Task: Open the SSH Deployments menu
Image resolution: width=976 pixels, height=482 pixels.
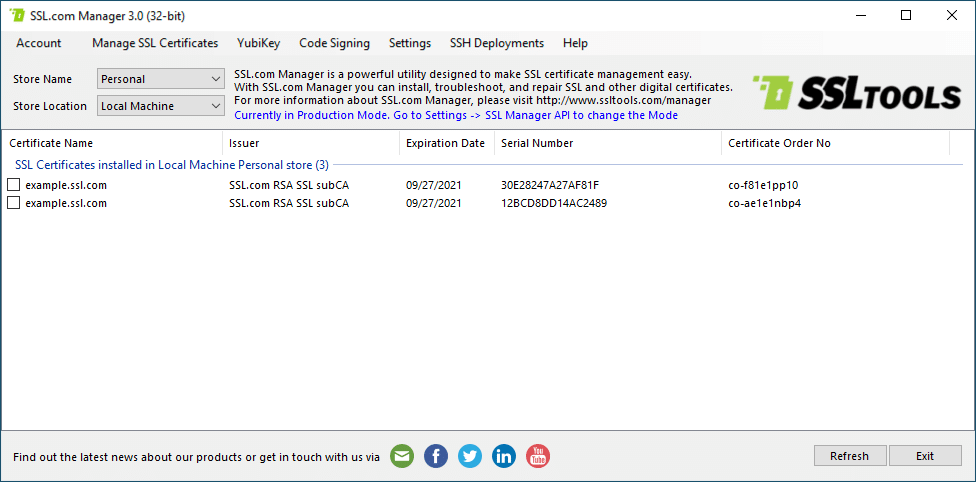Action: click(x=496, y=43)
